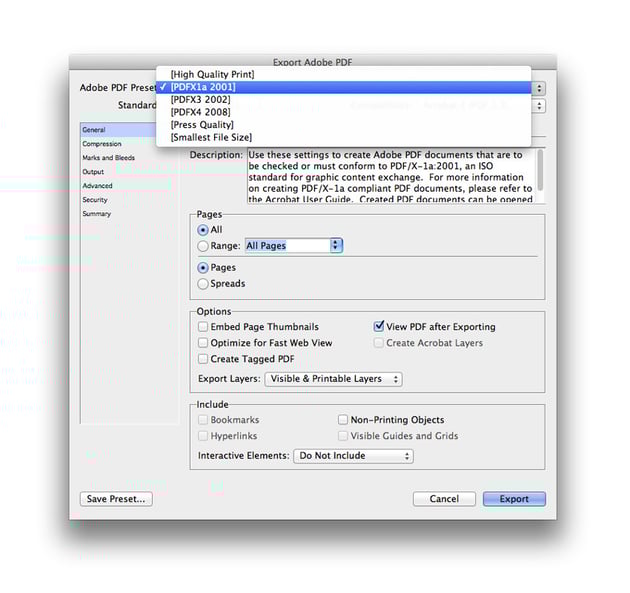Click the Description text scrollbar
The width and height of the screenshot is (630, 593).
[x=540, y=170]
